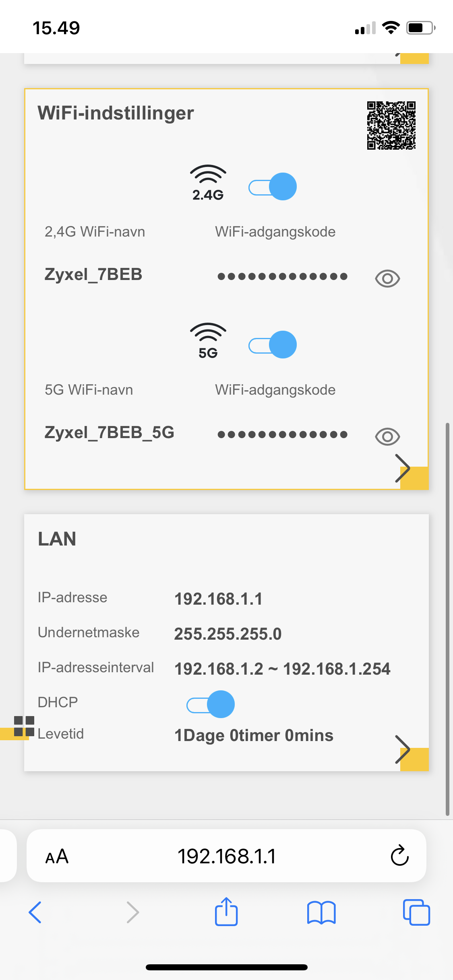Select the Zyxel_7BEB network name
The height and width of the screenshot is (980, 453).
pyautogui.click(x=93, y=274)
